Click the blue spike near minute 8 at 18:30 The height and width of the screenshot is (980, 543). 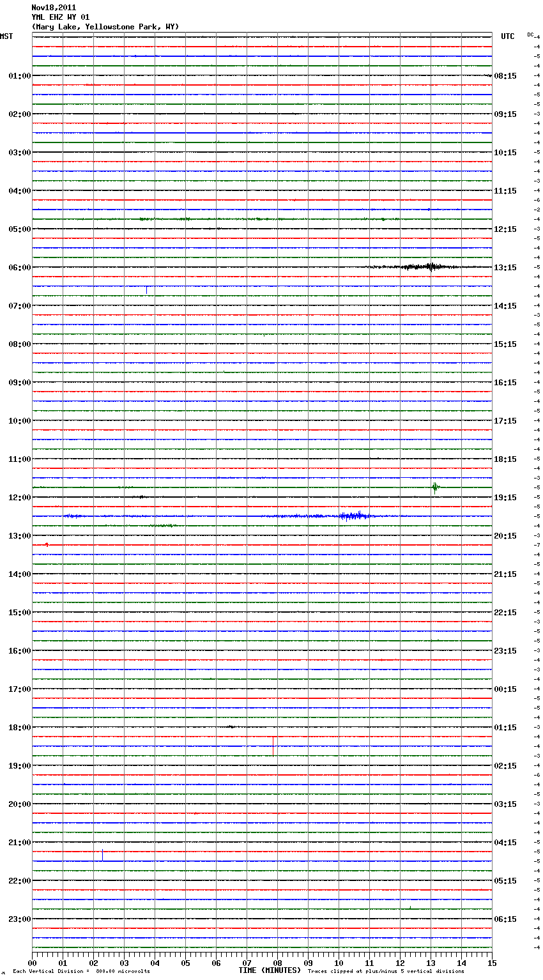273,746
